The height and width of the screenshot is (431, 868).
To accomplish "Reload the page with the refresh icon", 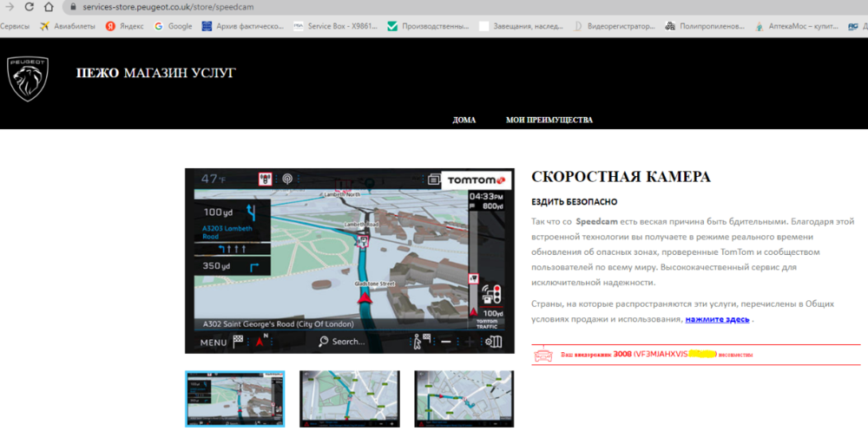I will pyautogui.click(x=30, y=7).
